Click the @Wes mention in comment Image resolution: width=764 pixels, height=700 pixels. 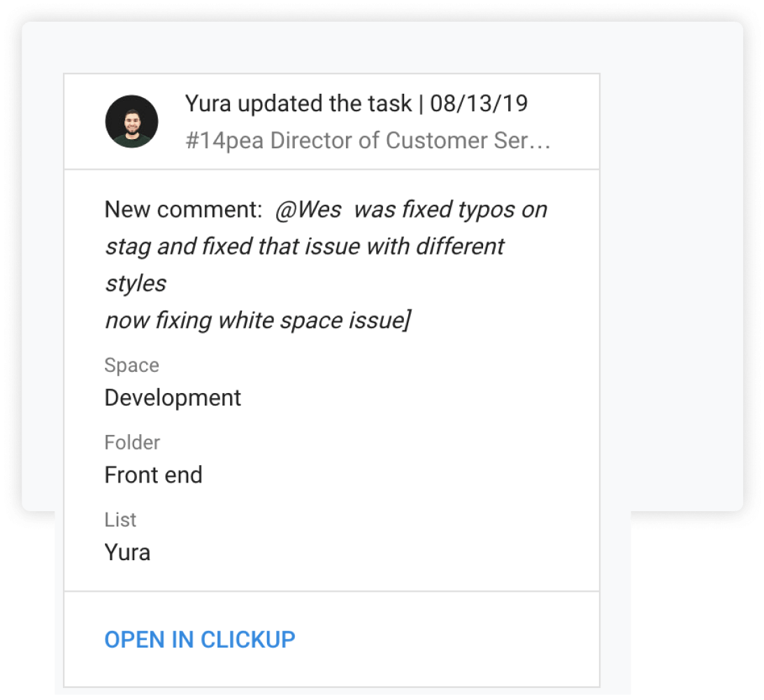click(308, 210)
